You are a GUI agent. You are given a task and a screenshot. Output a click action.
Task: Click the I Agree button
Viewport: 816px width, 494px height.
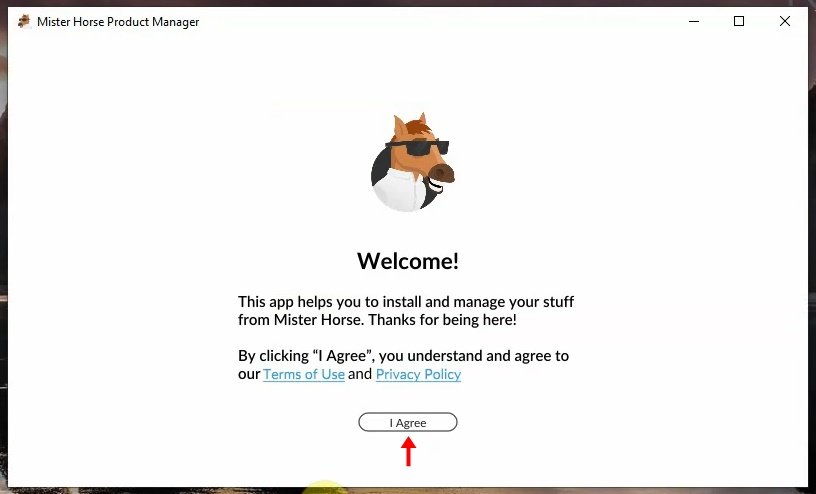point(407,422)
